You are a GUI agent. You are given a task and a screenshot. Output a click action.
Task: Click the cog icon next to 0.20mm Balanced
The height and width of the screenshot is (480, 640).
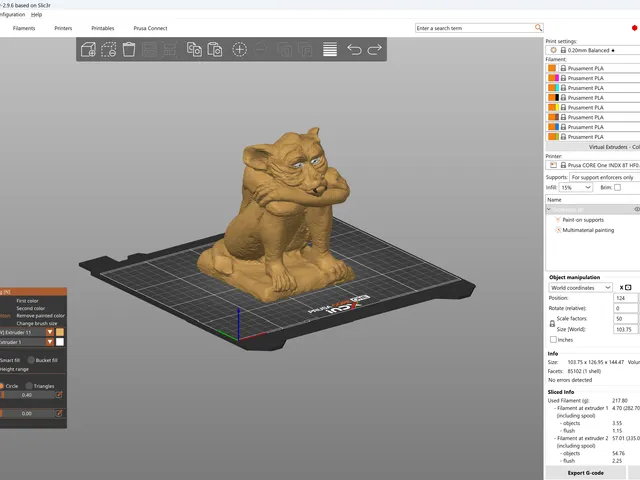pos(553,50)
